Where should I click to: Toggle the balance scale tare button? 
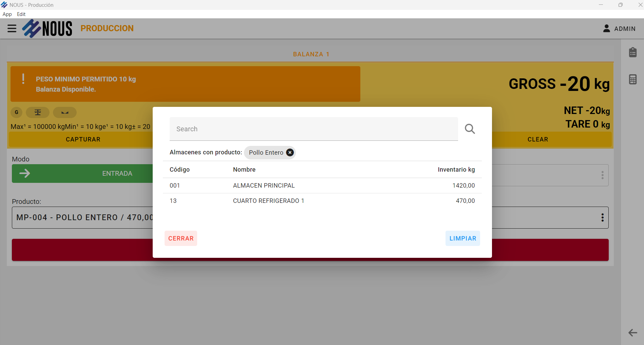[38, 112]
